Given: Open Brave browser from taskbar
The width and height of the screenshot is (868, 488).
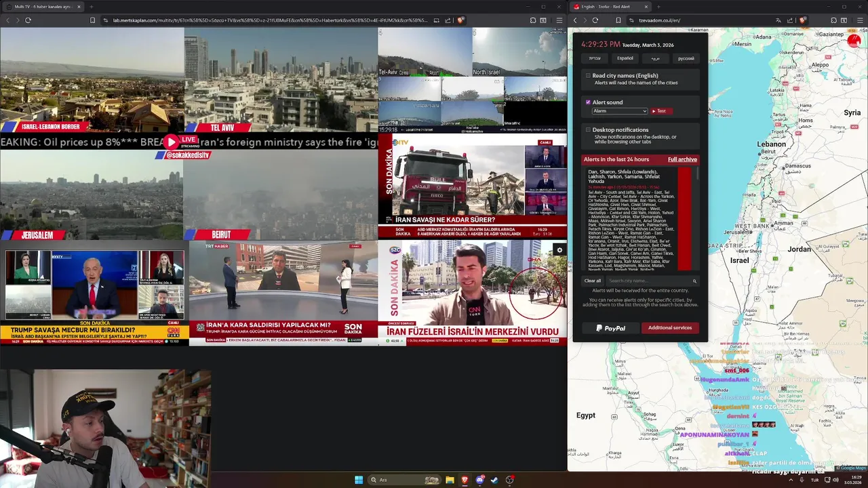Looking at the screenshot, I should coord(465,480).
